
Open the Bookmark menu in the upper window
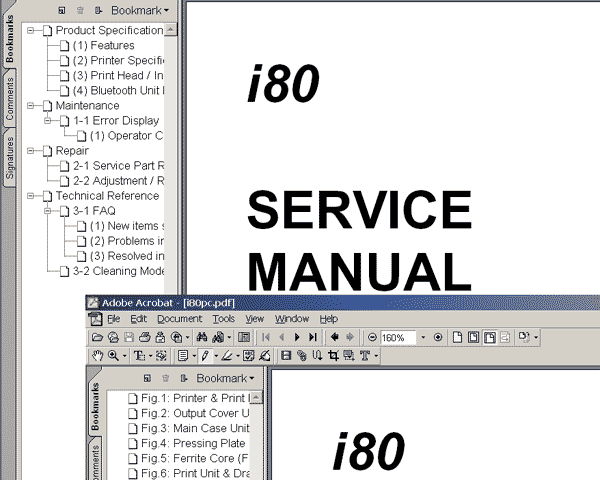[140, 10]
